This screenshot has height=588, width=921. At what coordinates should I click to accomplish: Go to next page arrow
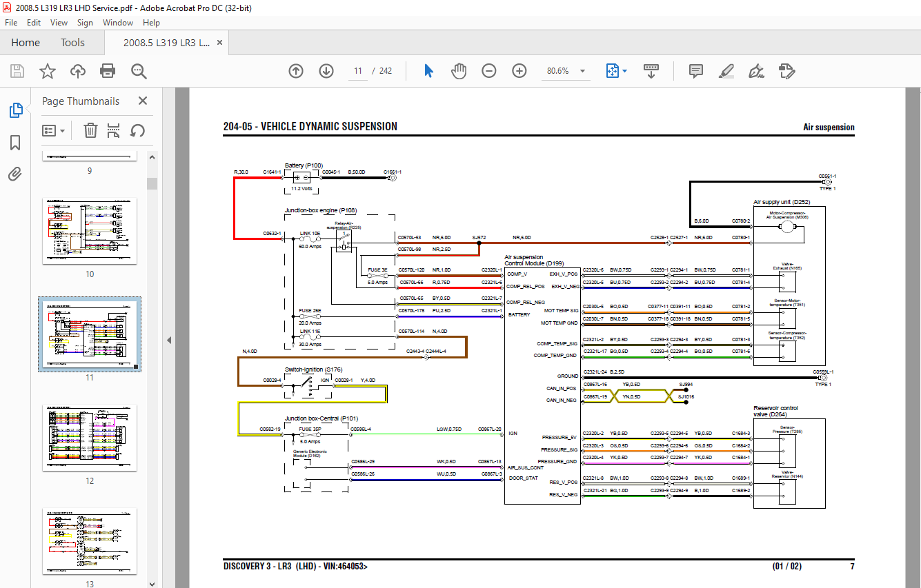click(326, 71)
